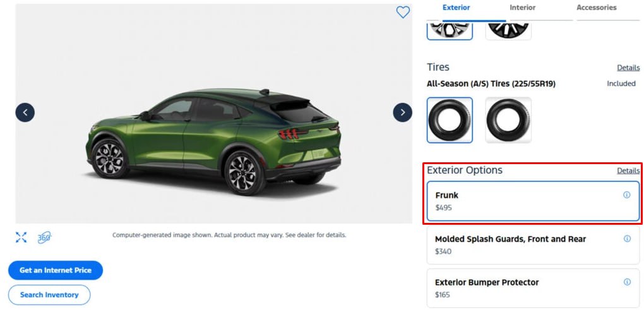Screen dimensions: 644x310
Task: Select the first all-season tire thumbnail
Action: click(x=450, y=120)
